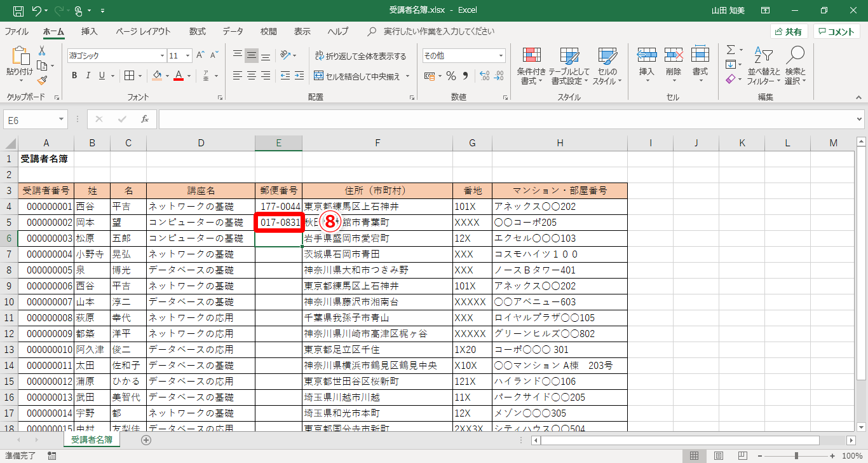Screen dimensions: 868x463
Task: Select the format painter brush icon
Action: pyautogui.click(x=42, y=80)
